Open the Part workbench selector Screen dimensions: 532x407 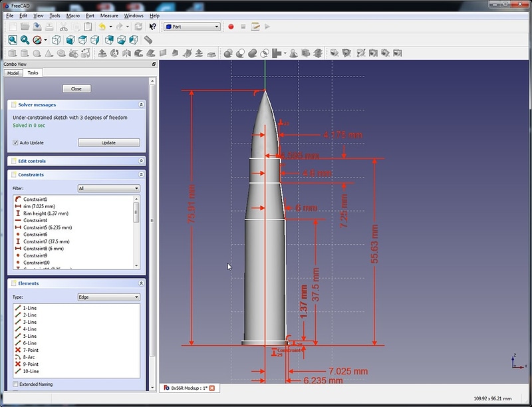pyautogui.click(x=192, y=27)
